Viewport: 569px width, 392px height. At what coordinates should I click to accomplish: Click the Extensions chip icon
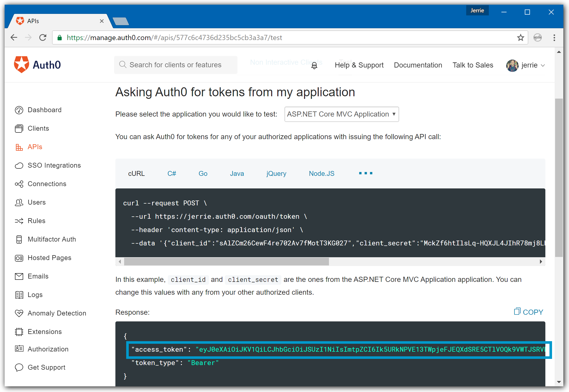pos(19,332)
